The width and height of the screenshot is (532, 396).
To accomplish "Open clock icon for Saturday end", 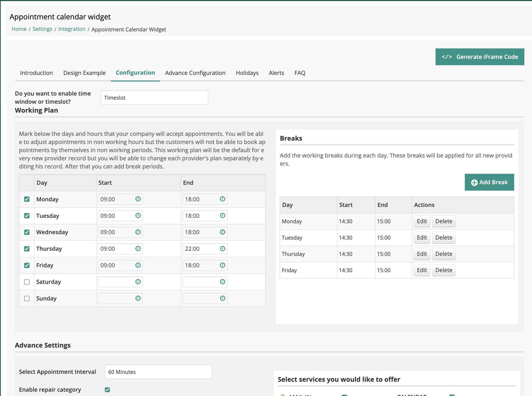I will 222,282.
